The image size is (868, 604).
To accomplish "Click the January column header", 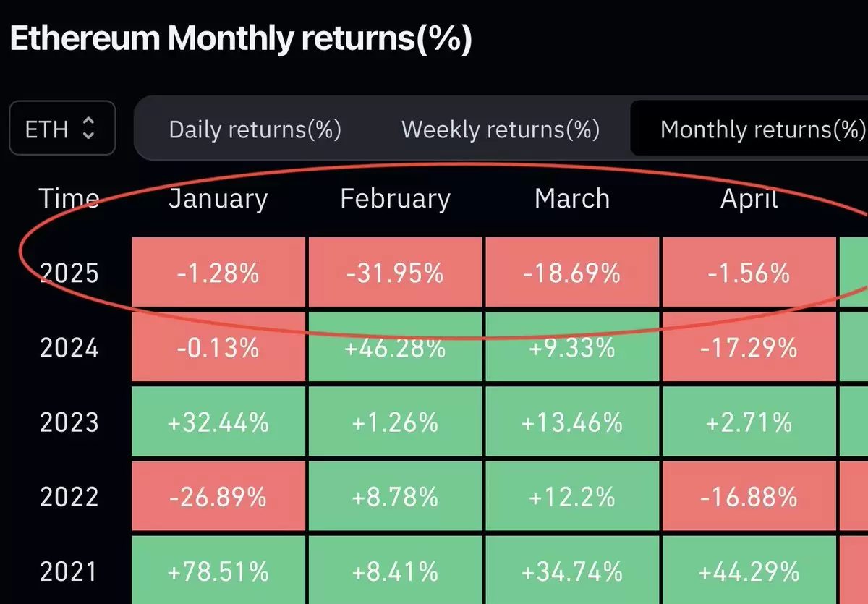I will (218, 199).
